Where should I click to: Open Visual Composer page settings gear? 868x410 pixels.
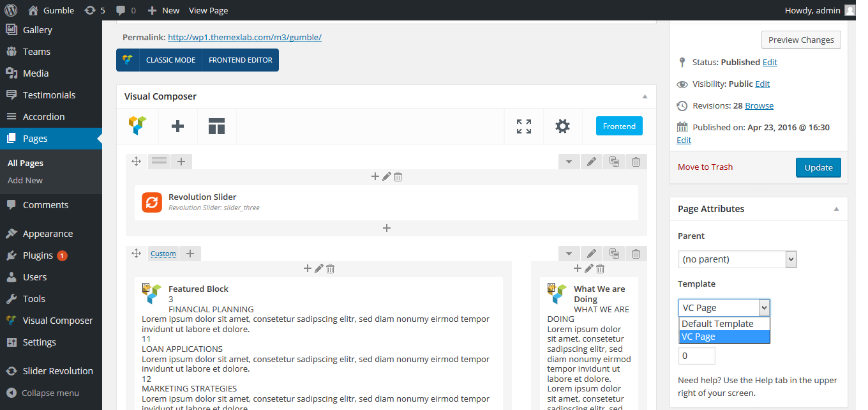(562, 126)
